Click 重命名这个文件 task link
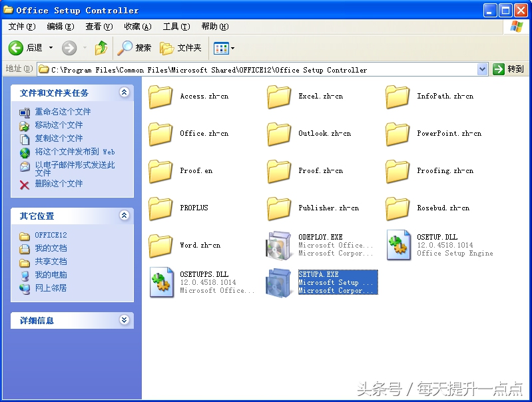 pos(63,112)
